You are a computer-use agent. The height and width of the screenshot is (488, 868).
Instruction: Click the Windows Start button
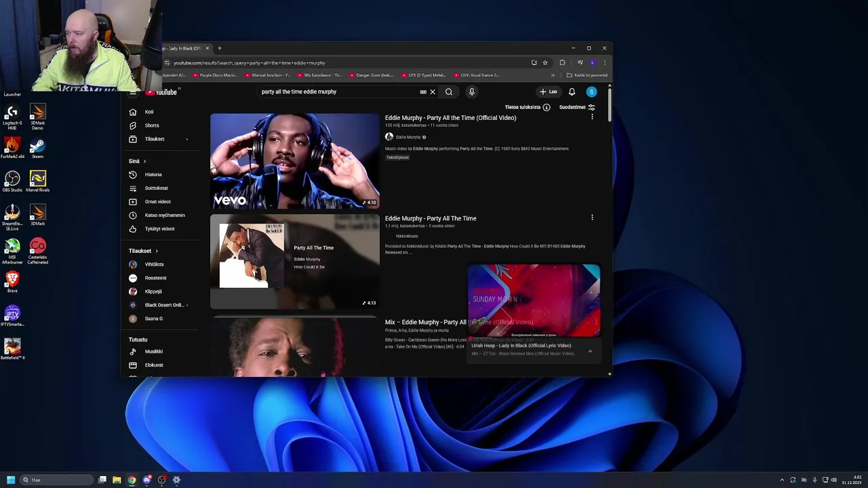point(11,480)
